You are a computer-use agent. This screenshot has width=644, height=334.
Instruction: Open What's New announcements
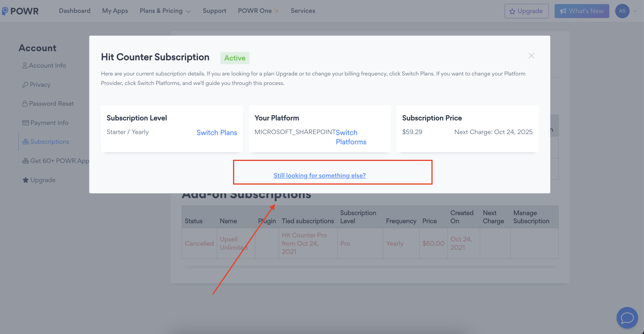tap(582, 11)
